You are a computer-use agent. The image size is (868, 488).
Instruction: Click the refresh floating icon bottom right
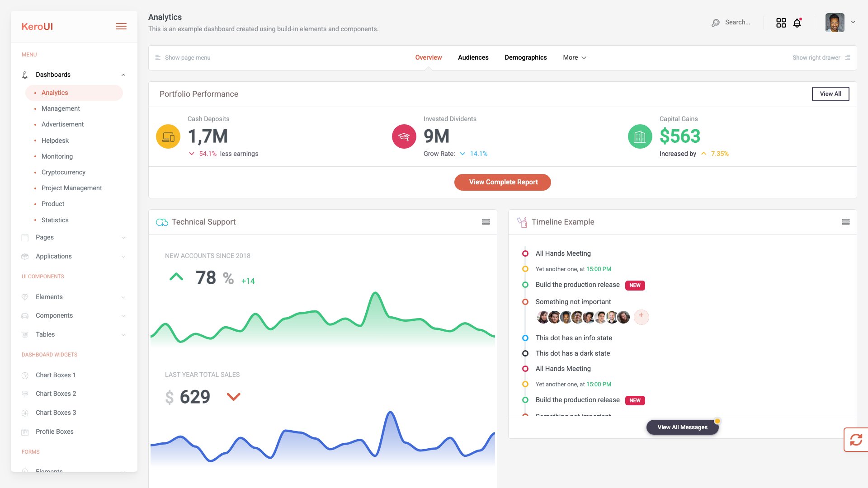click(x=856, y=439)
